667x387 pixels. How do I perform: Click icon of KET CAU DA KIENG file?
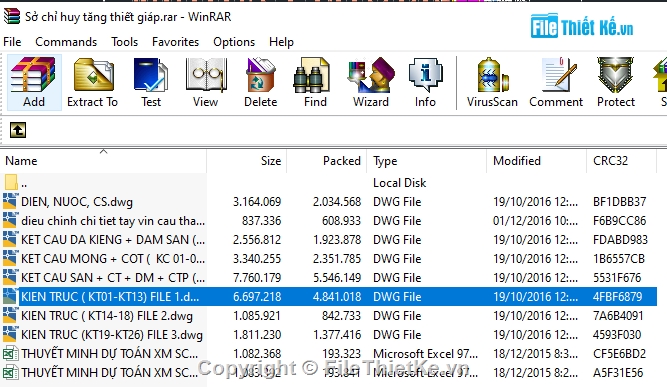tap(10, 239)
